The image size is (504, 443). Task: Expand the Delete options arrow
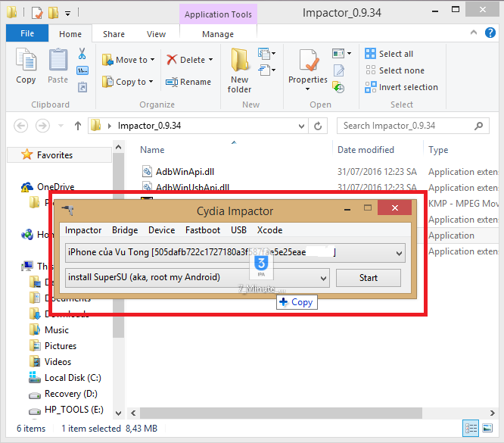pyautogui.click(x=211, y=60)
